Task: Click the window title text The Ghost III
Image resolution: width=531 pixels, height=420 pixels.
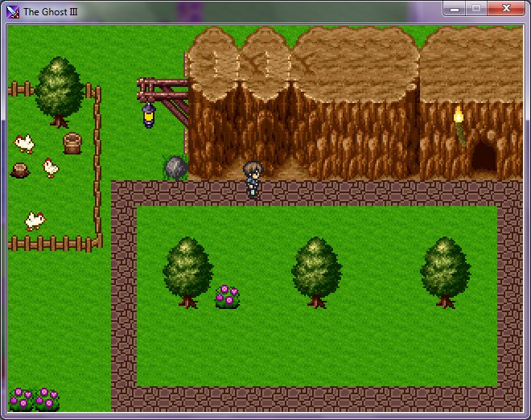Action: coord(51,12)
